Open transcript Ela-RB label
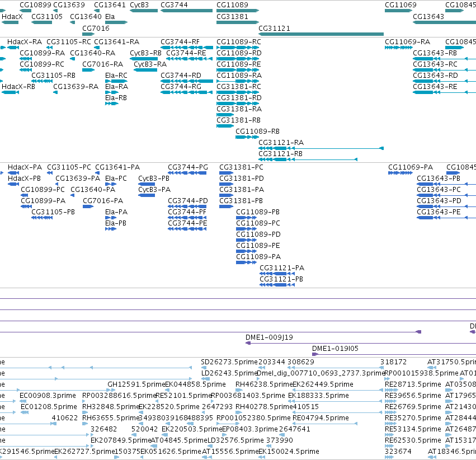The height and width of the screenshot is (460, 476). tap(116, 98)
